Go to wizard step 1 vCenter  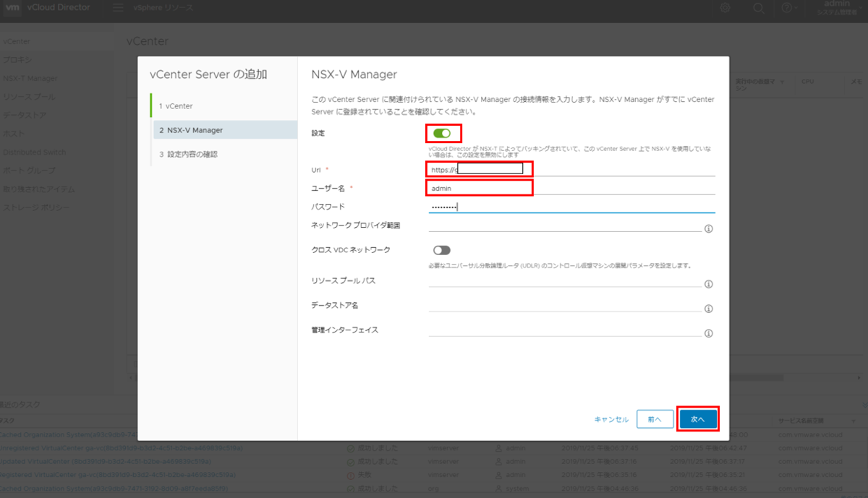[x=224, y=106]
